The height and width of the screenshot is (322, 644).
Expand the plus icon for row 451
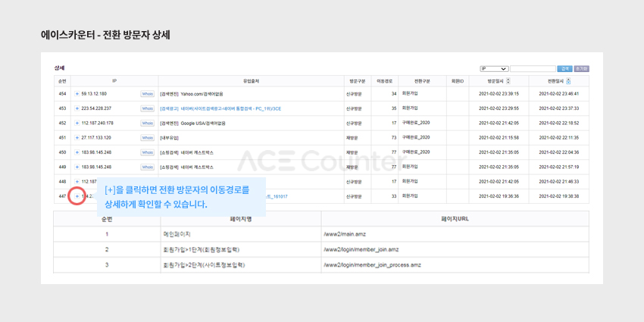tap(77, 138)
